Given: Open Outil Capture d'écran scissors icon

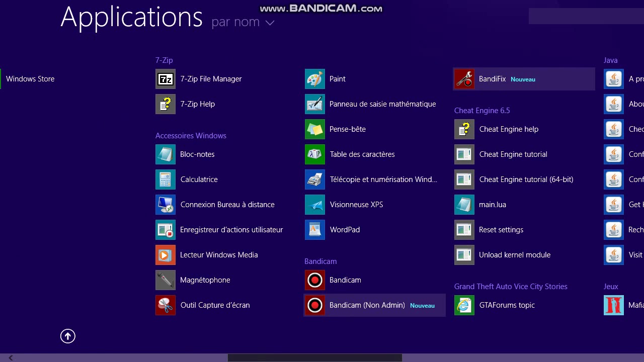Looking at the screenshot, I should pyautogui.click(x=166, y=305).
